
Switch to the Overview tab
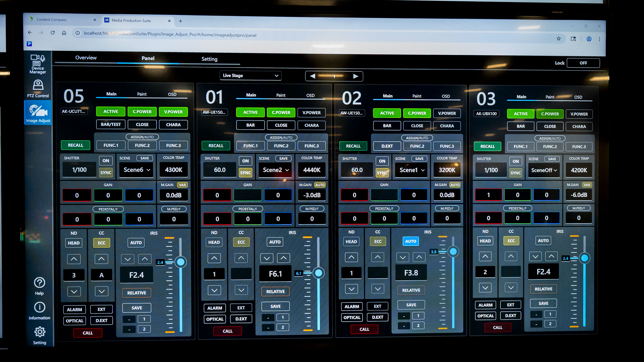[x=86, y=58]
